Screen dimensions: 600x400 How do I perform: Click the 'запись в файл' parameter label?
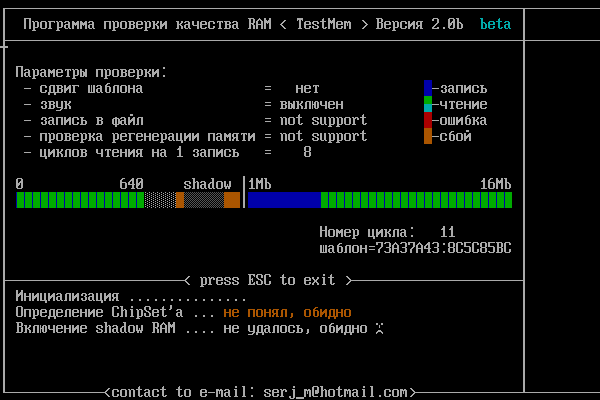pos(91,121)
